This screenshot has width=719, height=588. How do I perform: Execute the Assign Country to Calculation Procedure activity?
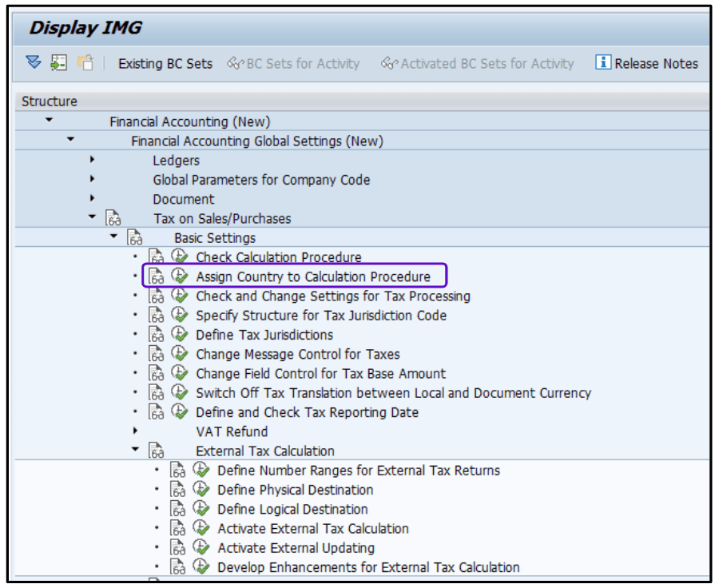click(179, 276)
